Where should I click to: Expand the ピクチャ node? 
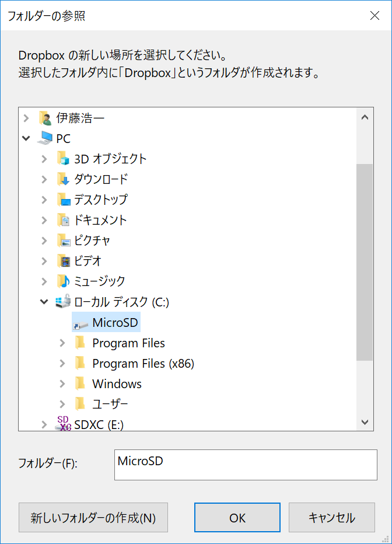pos(44,240)
